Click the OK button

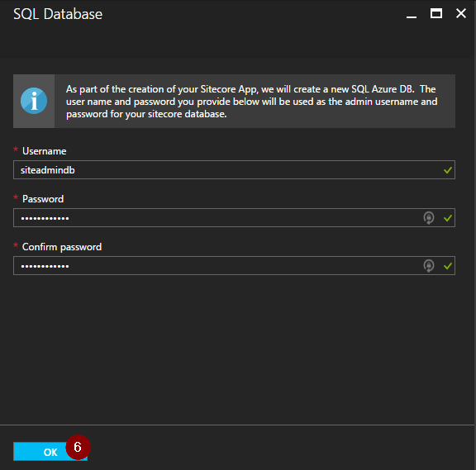(x=50, y=452)
